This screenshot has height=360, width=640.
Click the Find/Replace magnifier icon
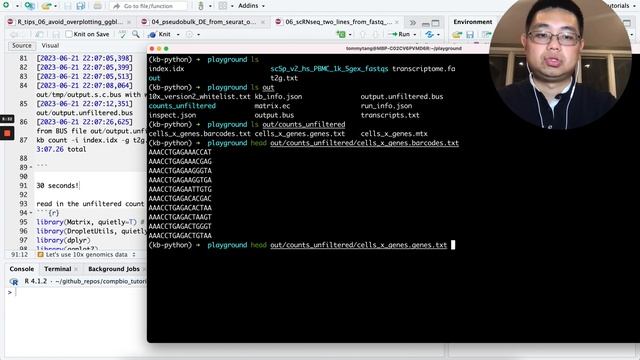(x=136, y=34)
